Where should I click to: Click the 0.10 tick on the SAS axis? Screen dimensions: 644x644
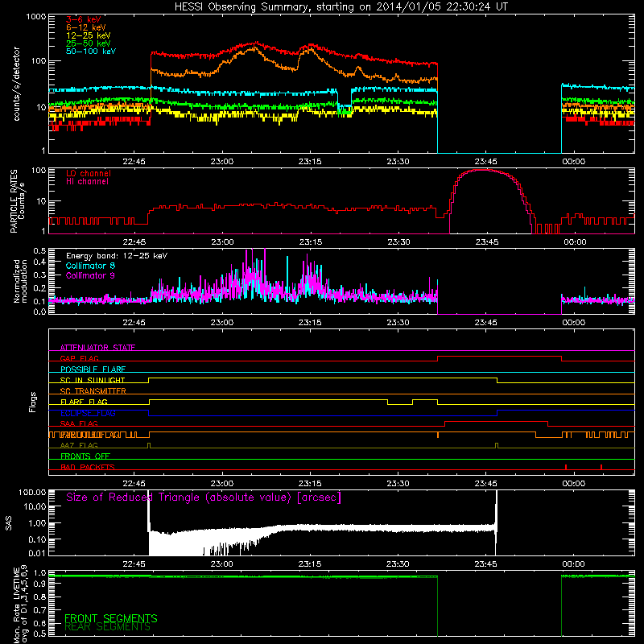36,539
